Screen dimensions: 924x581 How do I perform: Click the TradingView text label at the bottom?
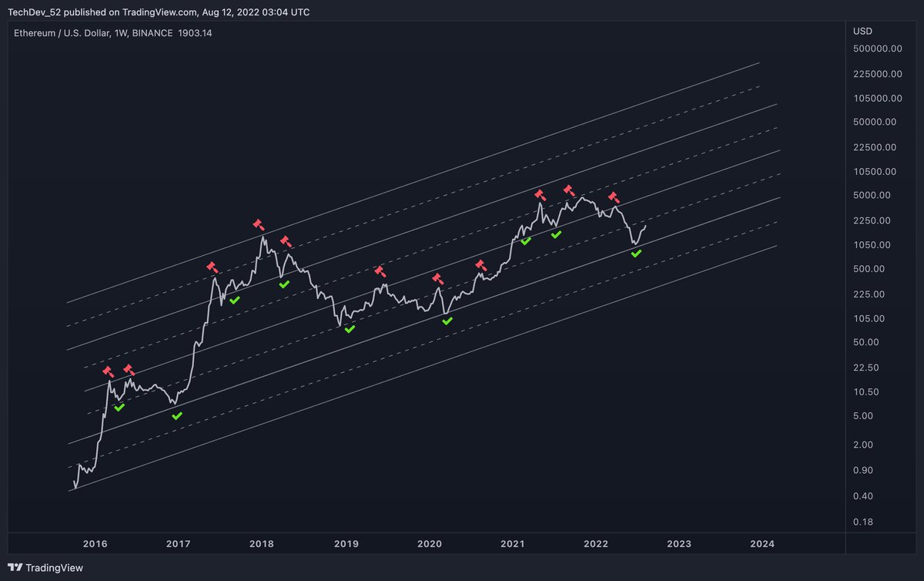coord(52,568)
